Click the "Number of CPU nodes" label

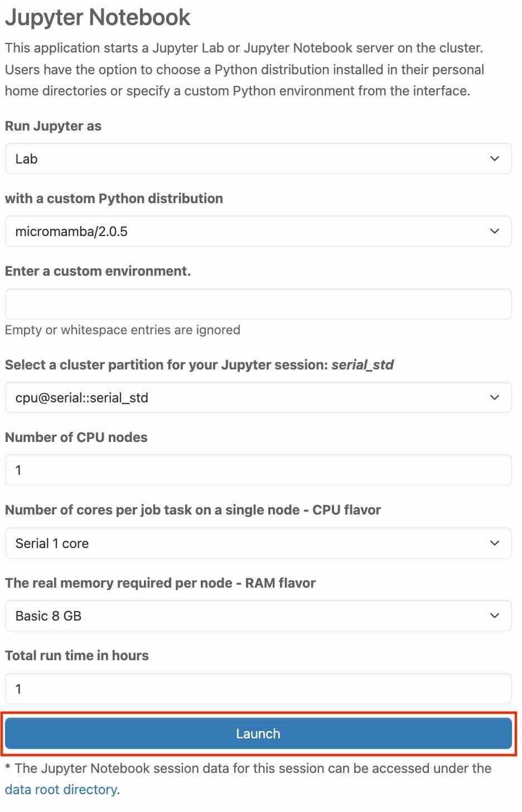76,438
